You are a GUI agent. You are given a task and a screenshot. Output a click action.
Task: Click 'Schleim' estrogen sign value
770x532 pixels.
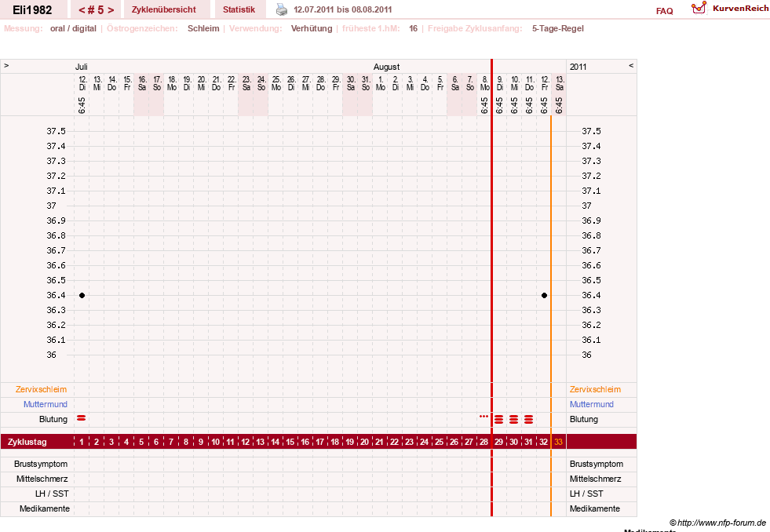[203, 28]
